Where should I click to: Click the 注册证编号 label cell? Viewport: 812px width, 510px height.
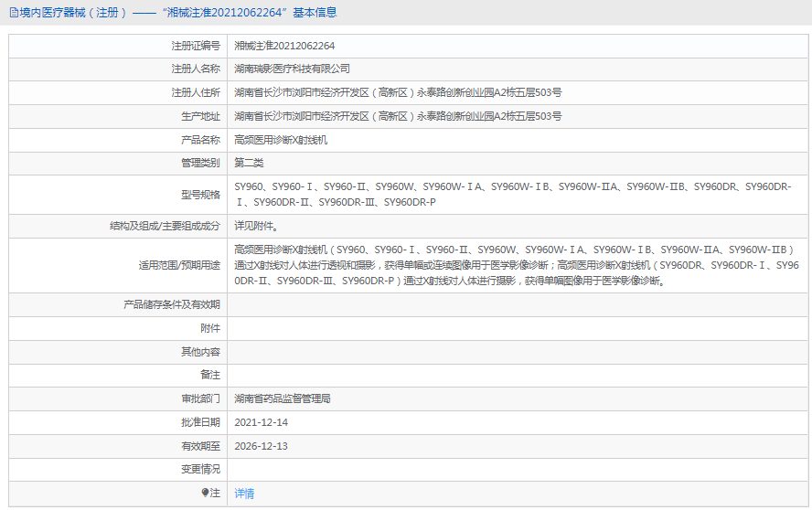click(196, 46)
